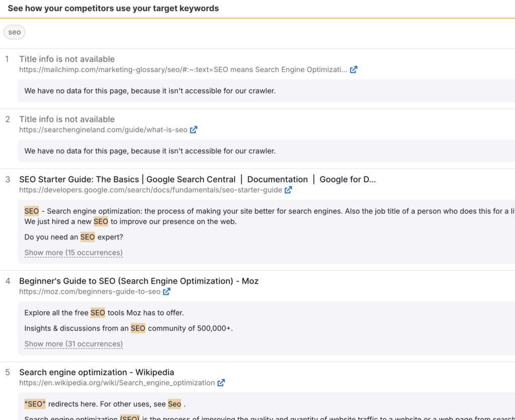Click the moz.com/beginners-guide-to-seo URL link
This screenshot has width=515, height=420.
coord(91,291)
